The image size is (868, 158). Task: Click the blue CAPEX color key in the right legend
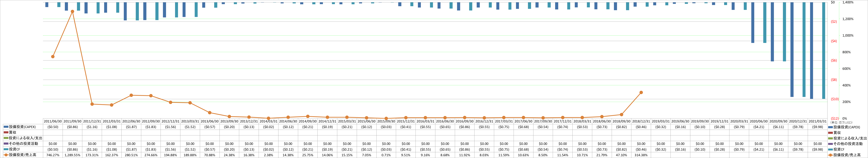coord(831,127)
